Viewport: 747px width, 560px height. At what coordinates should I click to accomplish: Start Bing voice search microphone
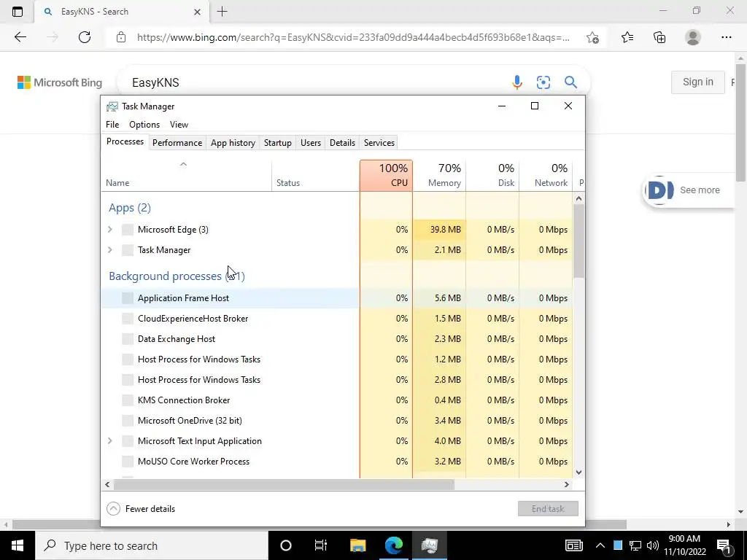click(x=517, y=82)
